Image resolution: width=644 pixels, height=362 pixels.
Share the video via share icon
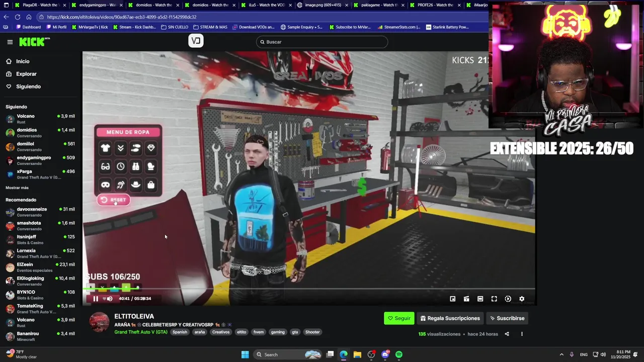tap(507, 334)
